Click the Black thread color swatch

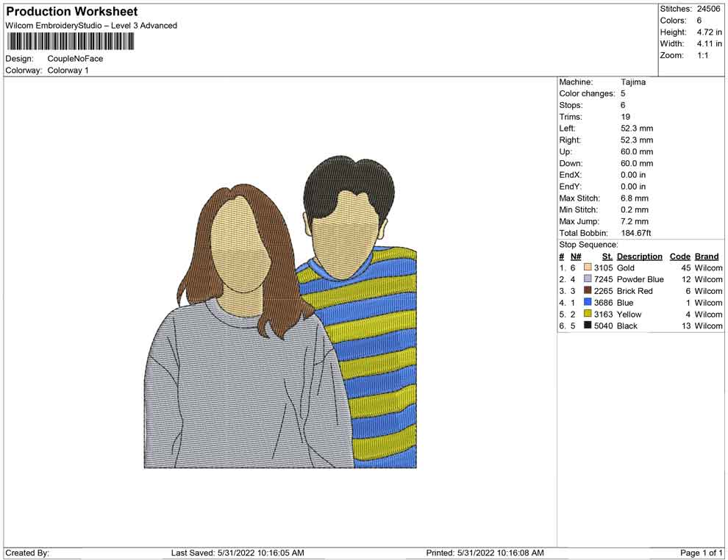click(588, 326)
